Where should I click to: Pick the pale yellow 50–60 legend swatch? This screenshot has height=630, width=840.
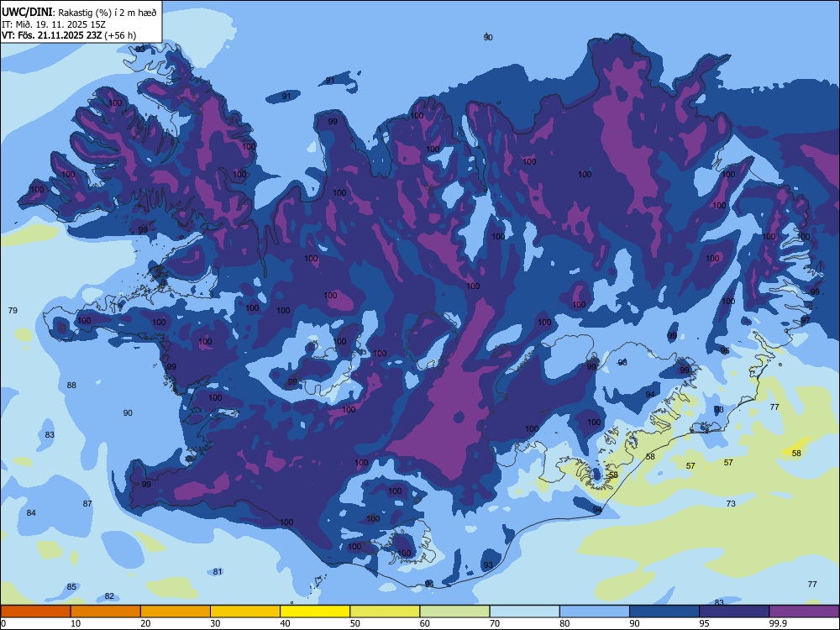tap(385, 612)
